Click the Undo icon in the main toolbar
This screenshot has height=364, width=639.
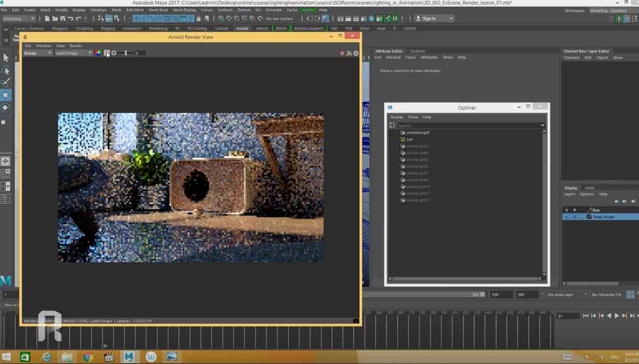click(71, 19)
